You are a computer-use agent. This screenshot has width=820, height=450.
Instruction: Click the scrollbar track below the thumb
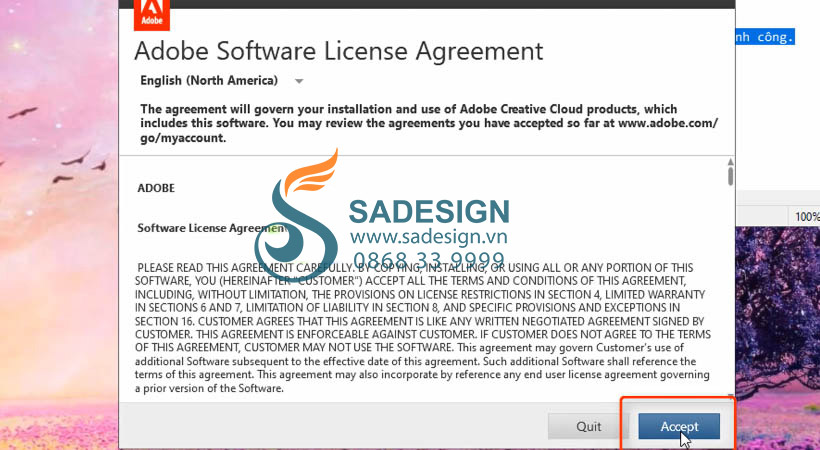[730, 300]
